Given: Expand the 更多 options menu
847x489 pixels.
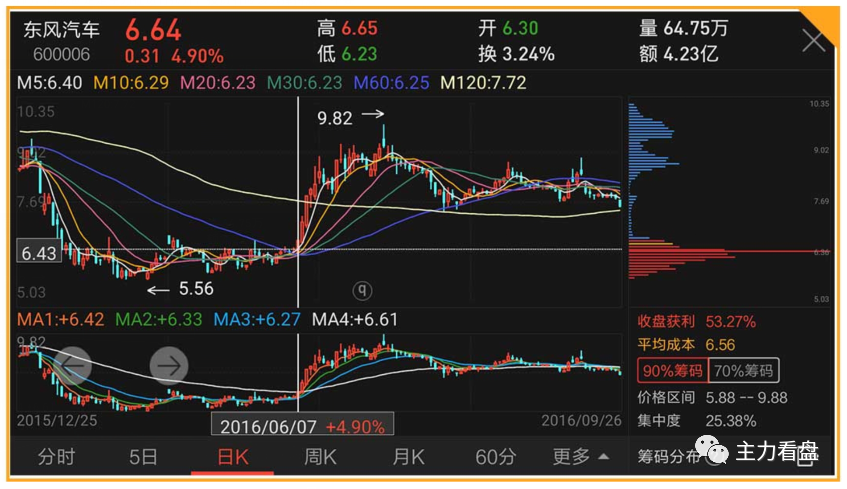Looking at the screenshot, I should (581, 457).
